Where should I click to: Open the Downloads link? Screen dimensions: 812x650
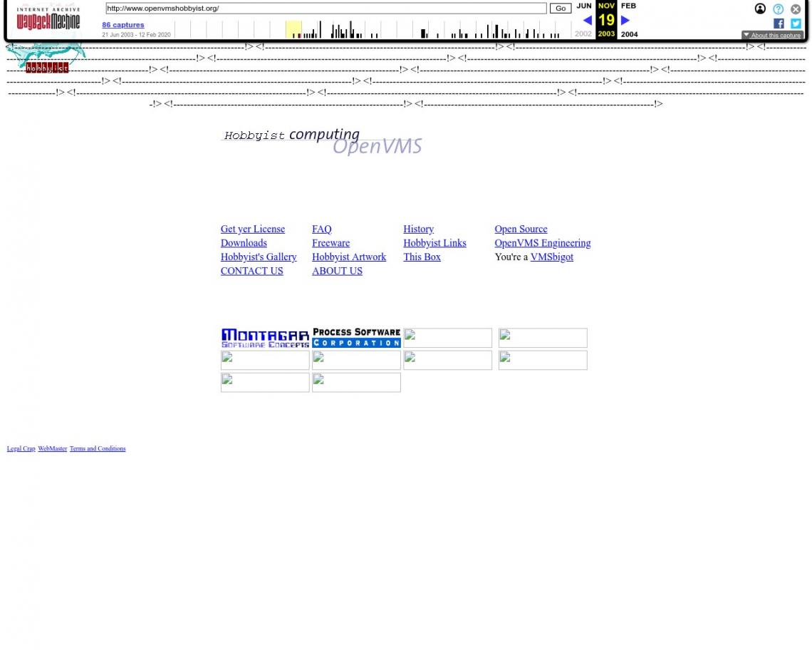click(x=244, y=243)
